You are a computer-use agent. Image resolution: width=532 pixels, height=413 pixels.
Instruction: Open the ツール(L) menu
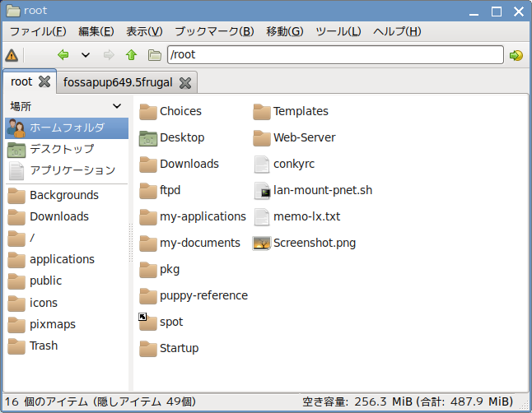(338, 31)
